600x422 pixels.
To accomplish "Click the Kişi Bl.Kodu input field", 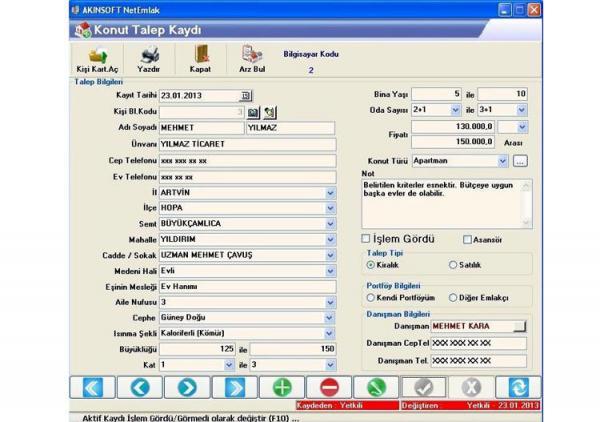I will (202, 112).
